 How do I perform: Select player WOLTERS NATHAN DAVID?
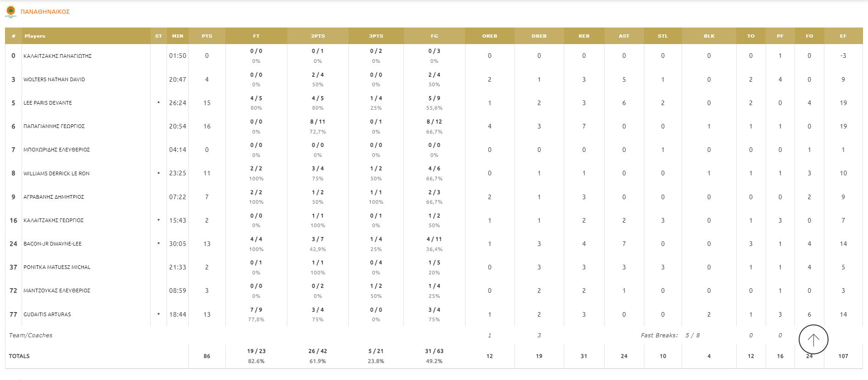click(54, 79)
